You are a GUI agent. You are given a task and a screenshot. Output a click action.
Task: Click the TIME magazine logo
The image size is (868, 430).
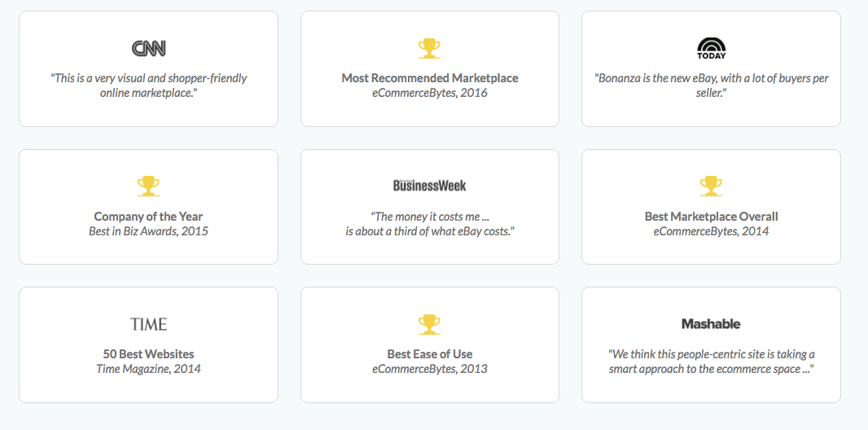(148, 324)
